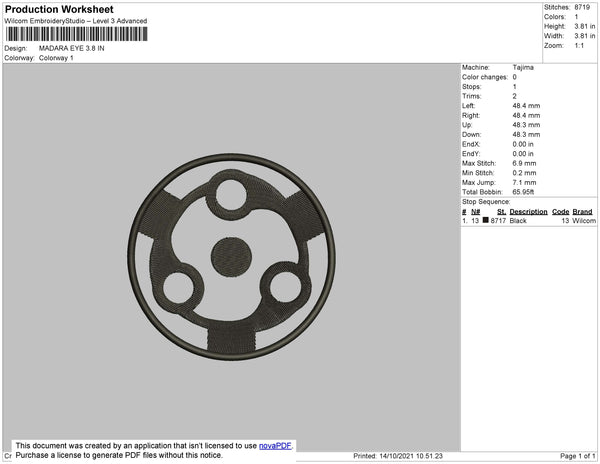Click the black thread color swatch

486,220
